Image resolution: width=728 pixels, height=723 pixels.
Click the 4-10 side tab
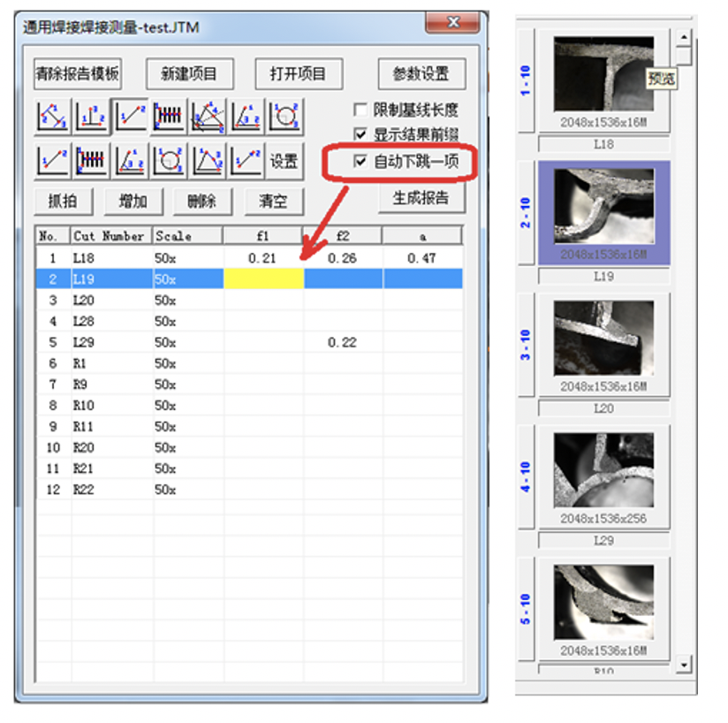point(526,476)
